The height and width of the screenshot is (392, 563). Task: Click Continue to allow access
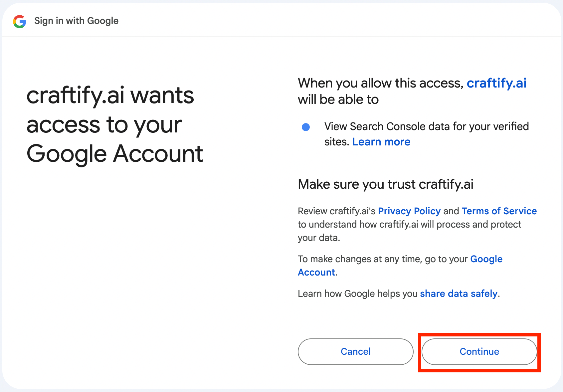[479, 352]
